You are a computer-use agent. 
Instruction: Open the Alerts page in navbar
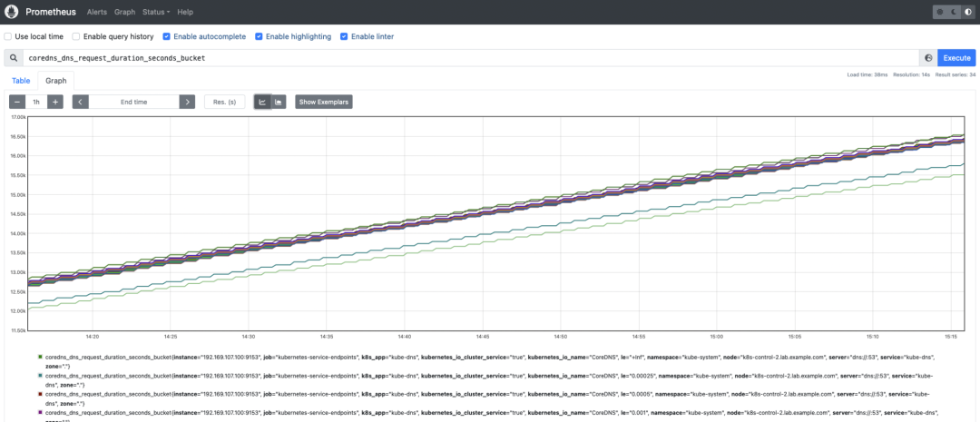[97, 12]
